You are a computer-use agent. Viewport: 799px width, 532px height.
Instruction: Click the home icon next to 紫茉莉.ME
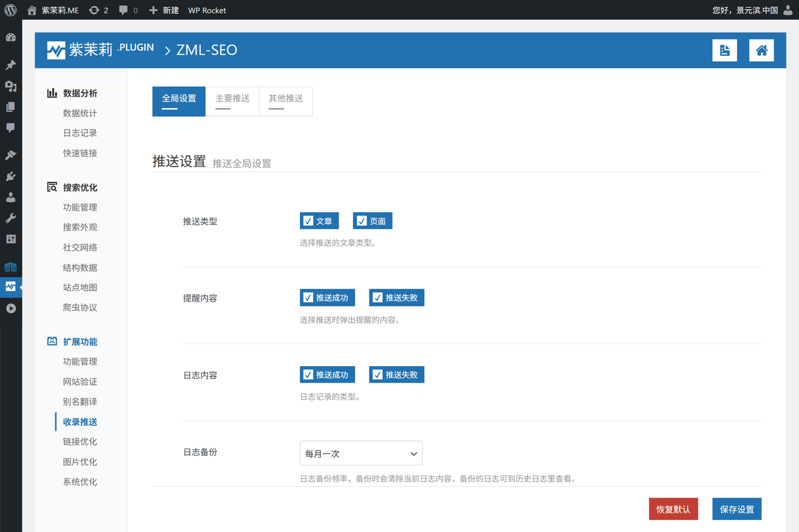pyautogui.click(x=32, y=10)
